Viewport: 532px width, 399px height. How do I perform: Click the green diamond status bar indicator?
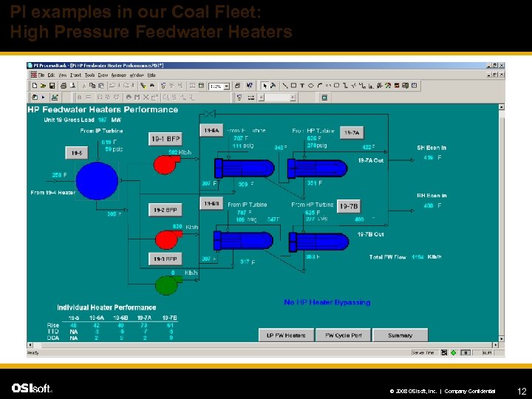453,353
